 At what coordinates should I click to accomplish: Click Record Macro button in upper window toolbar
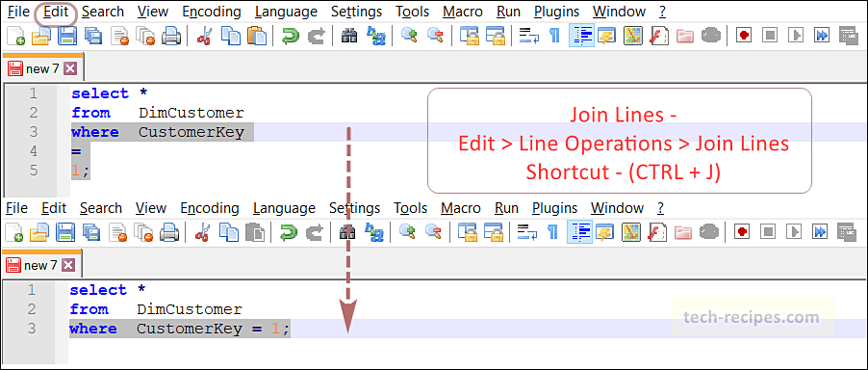click(744, 36)
